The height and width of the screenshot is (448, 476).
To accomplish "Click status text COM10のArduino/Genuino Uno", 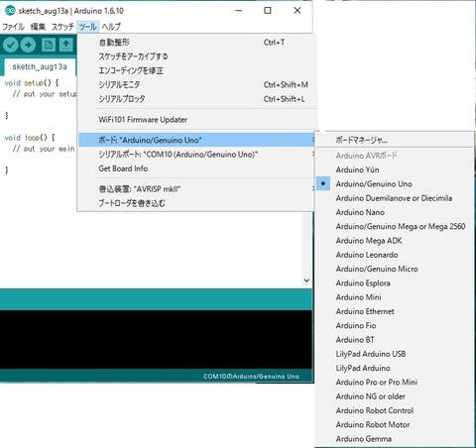I will pyautogui.click(x=251, y=377).
